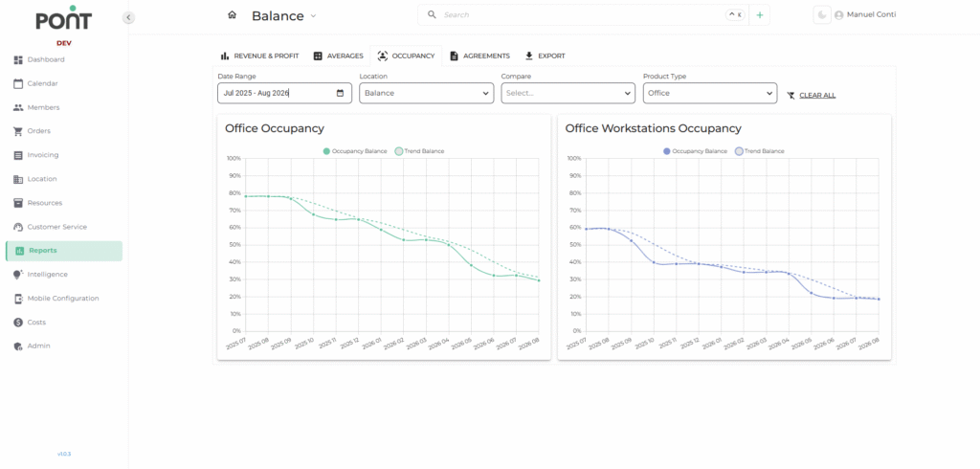The width and height of the screenshot is (980, 469).
Task: Click the Trend Balance swatch in Office Occupancy
Action: coord(399,151)
